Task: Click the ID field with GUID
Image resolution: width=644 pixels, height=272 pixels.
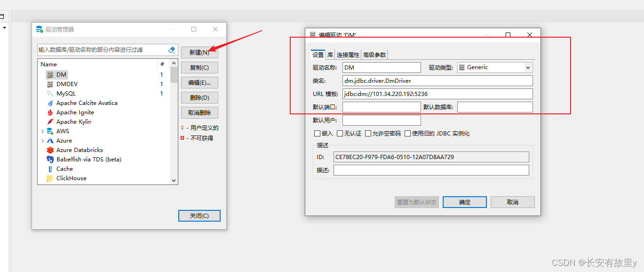Action: (x=431, y=157)
